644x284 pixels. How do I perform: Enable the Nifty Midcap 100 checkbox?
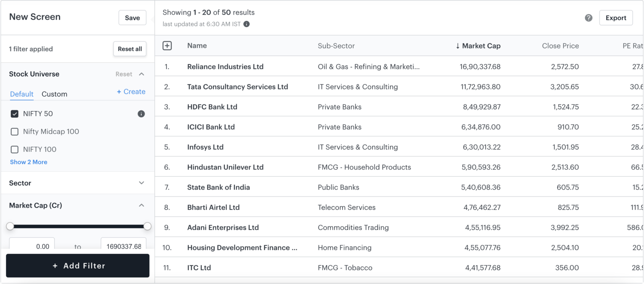(15, 131)
